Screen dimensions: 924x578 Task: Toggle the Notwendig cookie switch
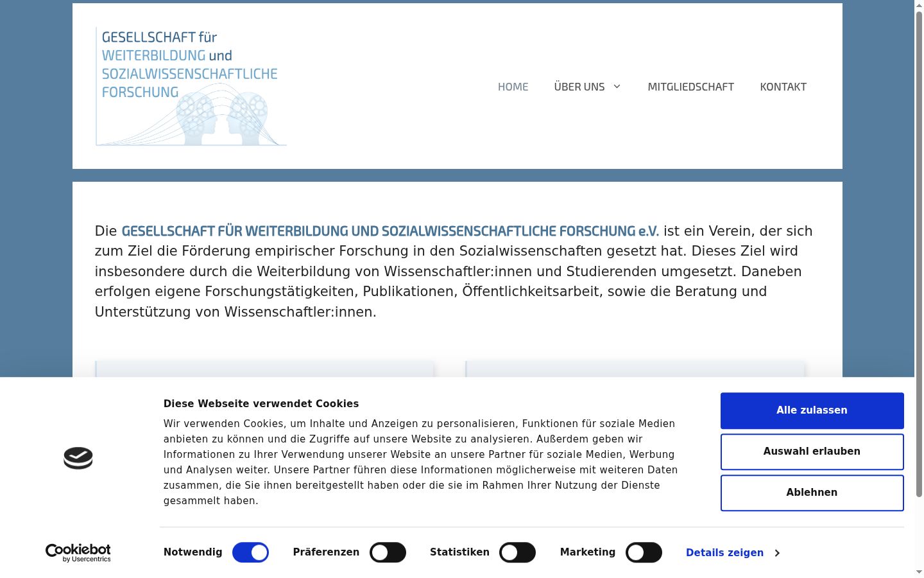point(250,552)
